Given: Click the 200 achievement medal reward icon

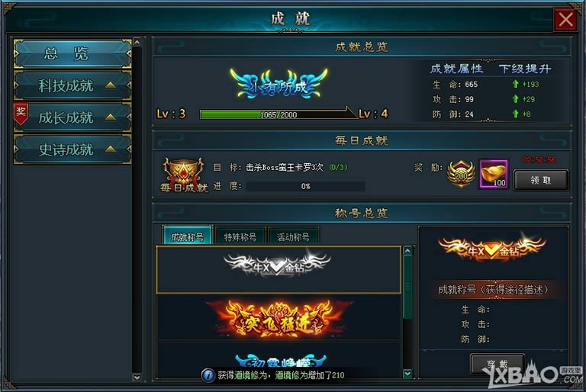Looking at the screenshot, I should point(461,174).
